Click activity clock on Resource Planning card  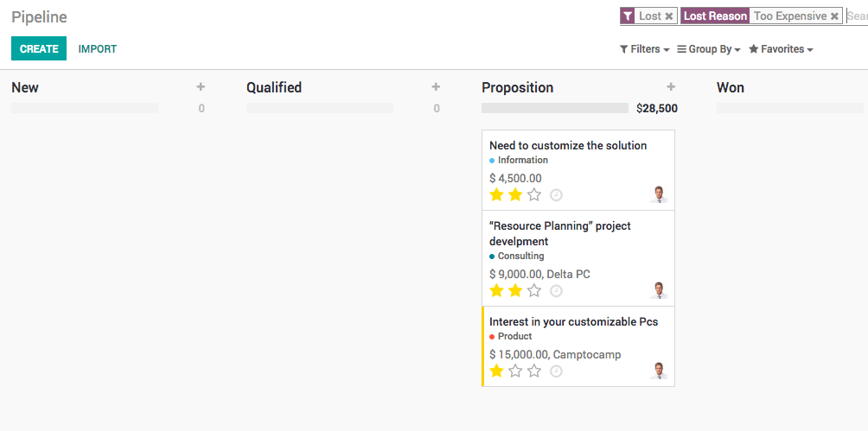tap(556, 291)
